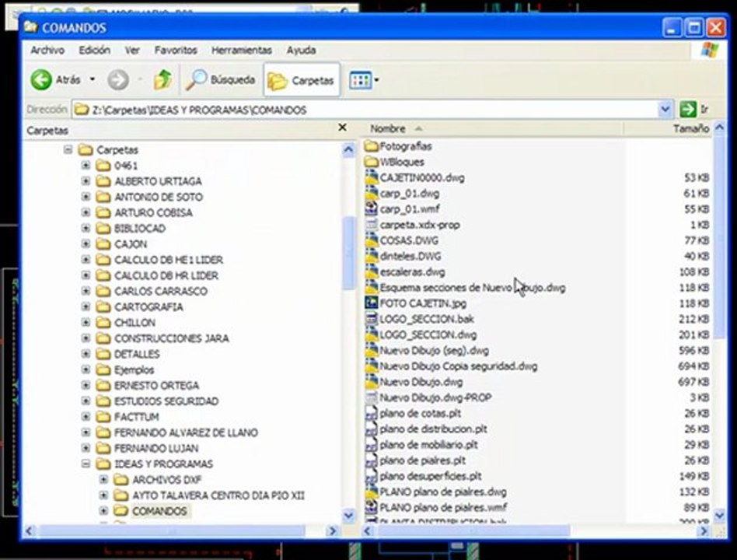Click the FOTO CAJETIN.jpg image icon

coord(372,303)
